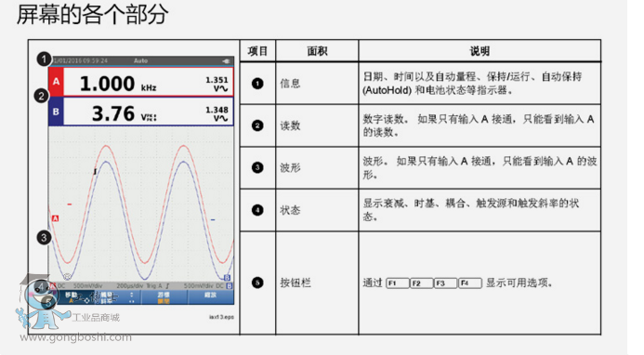The width and height of the screenshot is (644, 355).
Task: Click the 1.000 kHz reading for input A
Action: (x=118, y=84)
